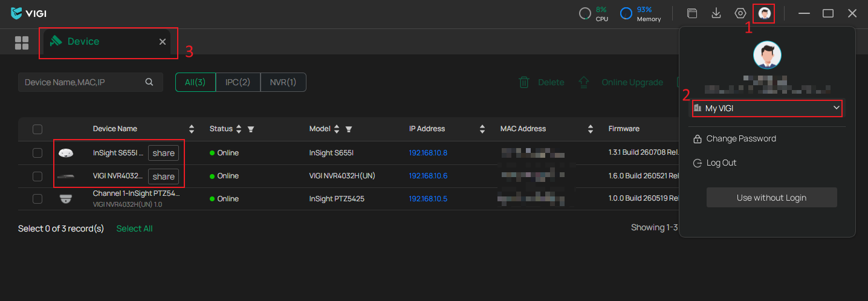Click Firmware column header

624,129
